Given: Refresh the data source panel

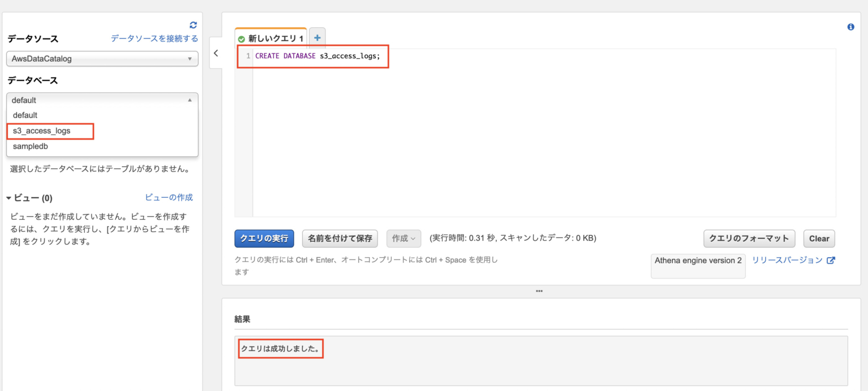Looking at the screenshot, I should pyautogui.click(x=193, y=25).
